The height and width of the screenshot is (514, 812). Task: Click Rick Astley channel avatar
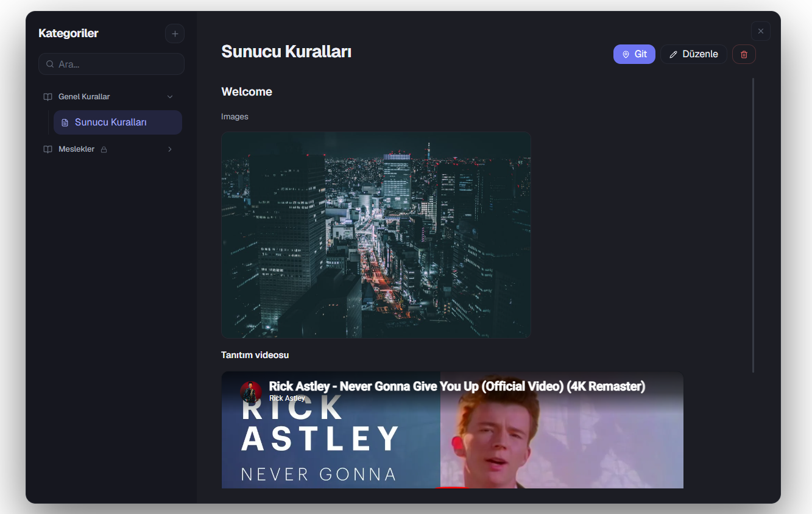click(x=250, y=392)
